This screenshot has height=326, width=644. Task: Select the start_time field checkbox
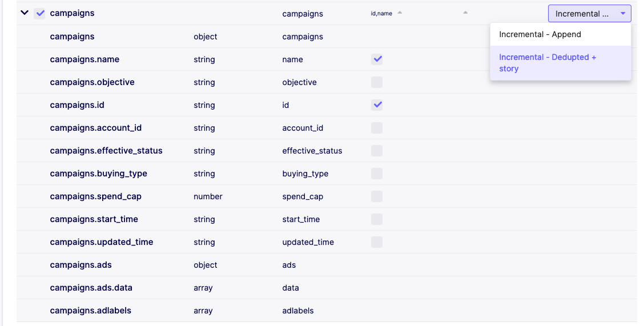click(377, 219)
